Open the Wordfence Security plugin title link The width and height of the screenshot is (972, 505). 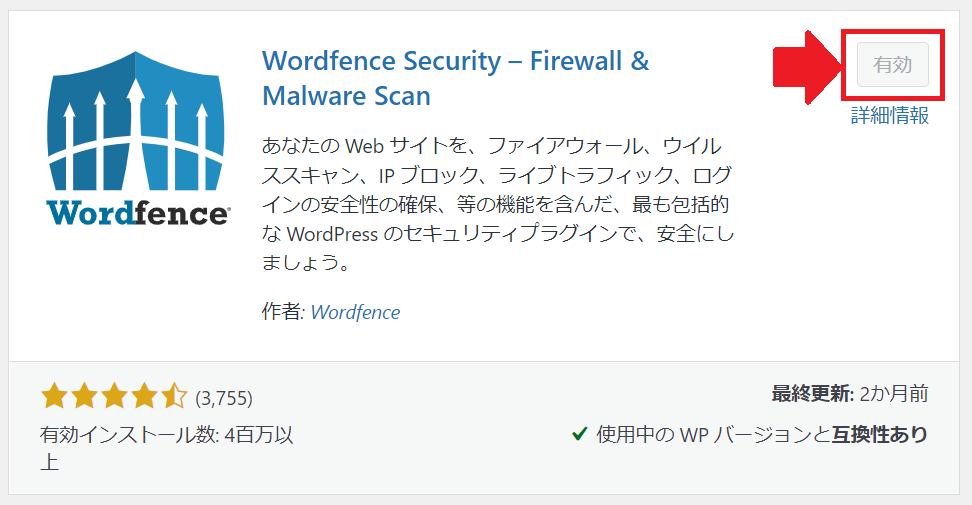(x=456, y=78)
